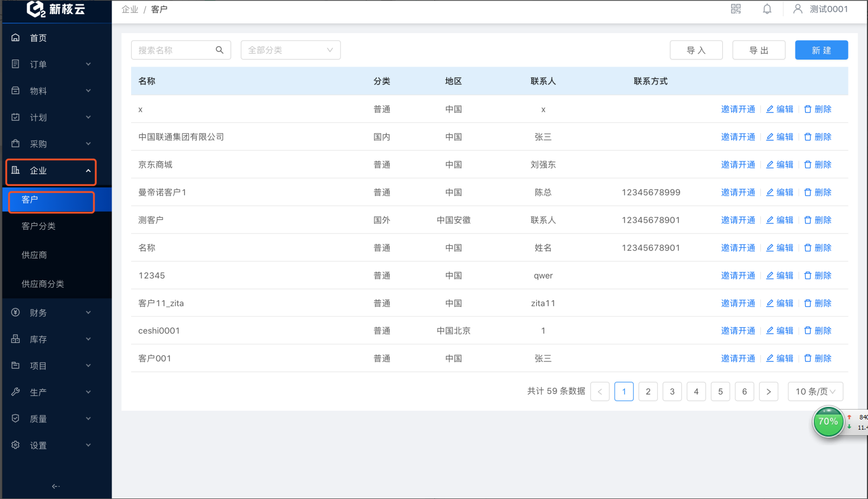Image resolution: width=868 pixels, height=499 pixels.
Task: Click the 搜索名称 search field
Action: (181, 50)
